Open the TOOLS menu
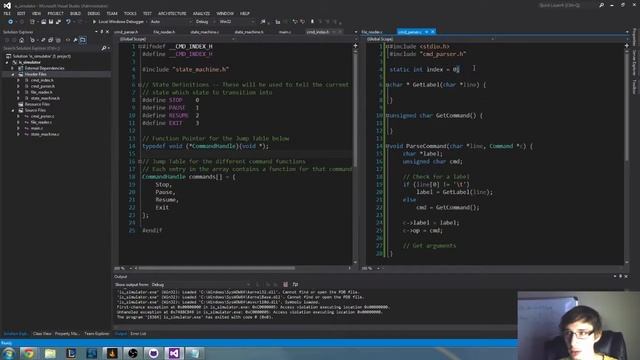 [x=130, y=13]
